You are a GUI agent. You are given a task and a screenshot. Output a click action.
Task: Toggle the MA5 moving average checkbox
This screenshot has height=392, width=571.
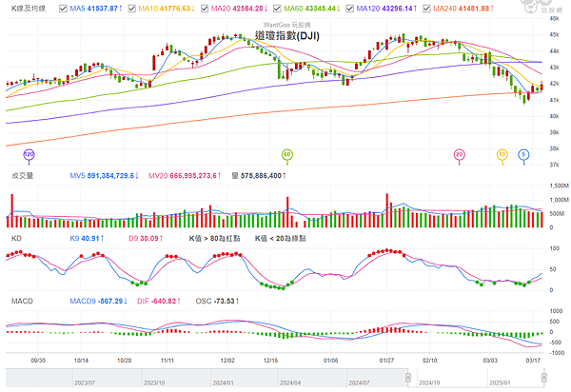point(63,8)
